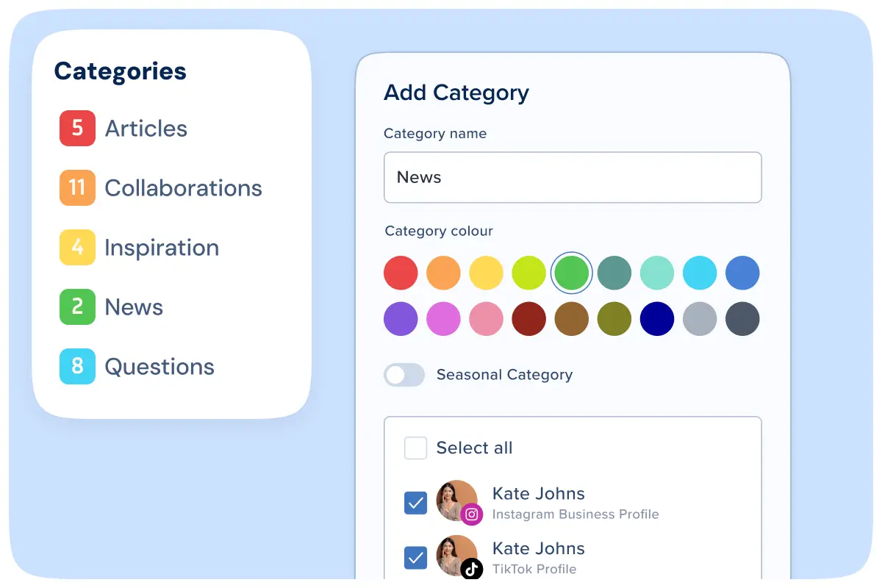Viewport: 882px width, 588px height.
Task: Choose the purple colour swatch
Action: click(401, 320)
